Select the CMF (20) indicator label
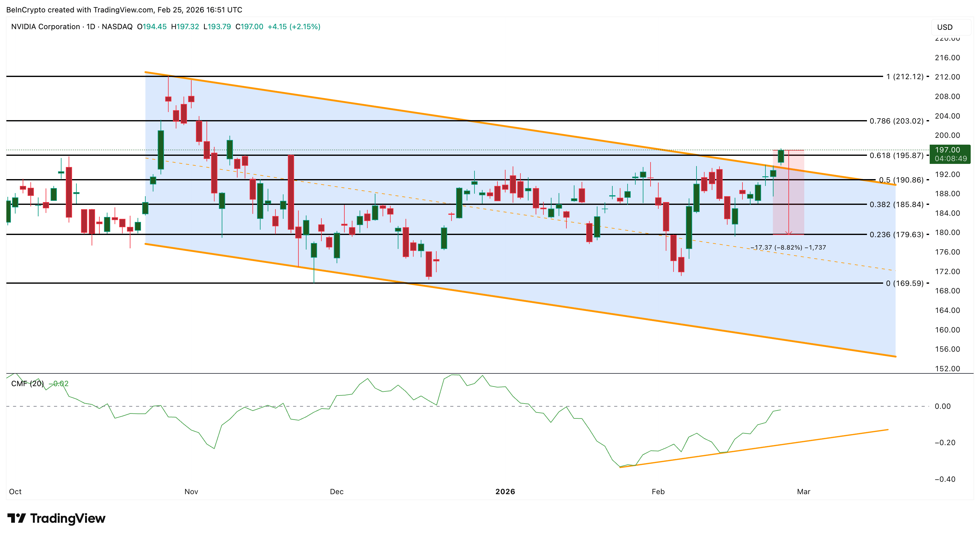Viewport: 980px width, 537px height. tap(27, 383)
